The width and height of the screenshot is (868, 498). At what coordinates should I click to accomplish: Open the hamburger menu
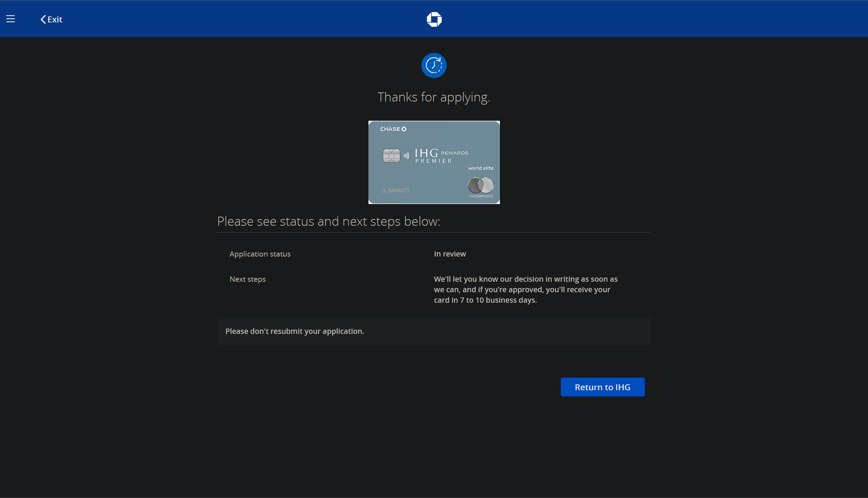point(11,19)
